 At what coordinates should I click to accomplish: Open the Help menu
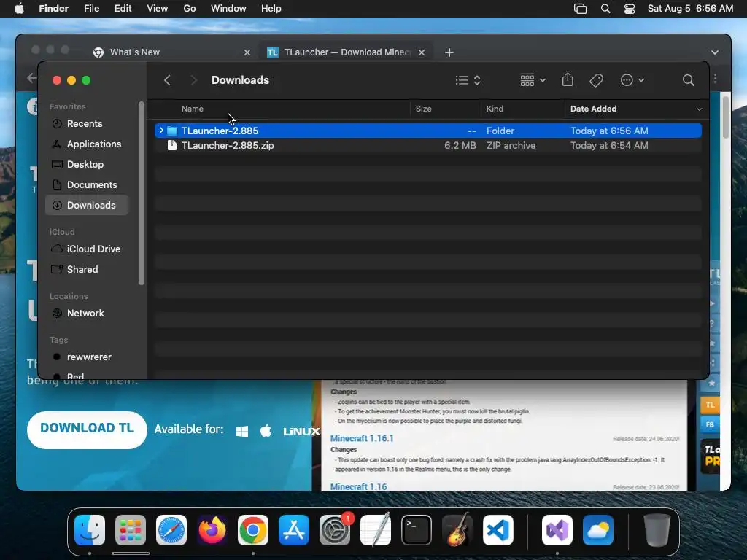pyautogui.click(x=271, y=9)
